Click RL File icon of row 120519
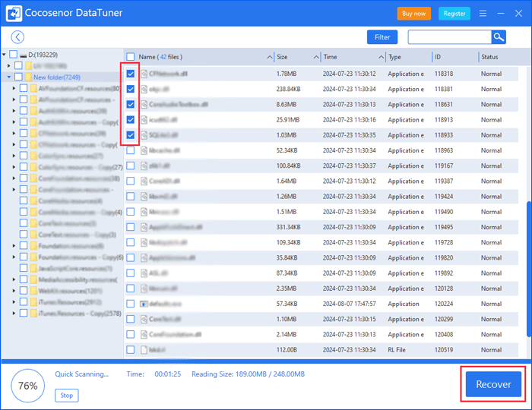Image resolution: width=532 pixels, height=410 pixels. [144, 350]
